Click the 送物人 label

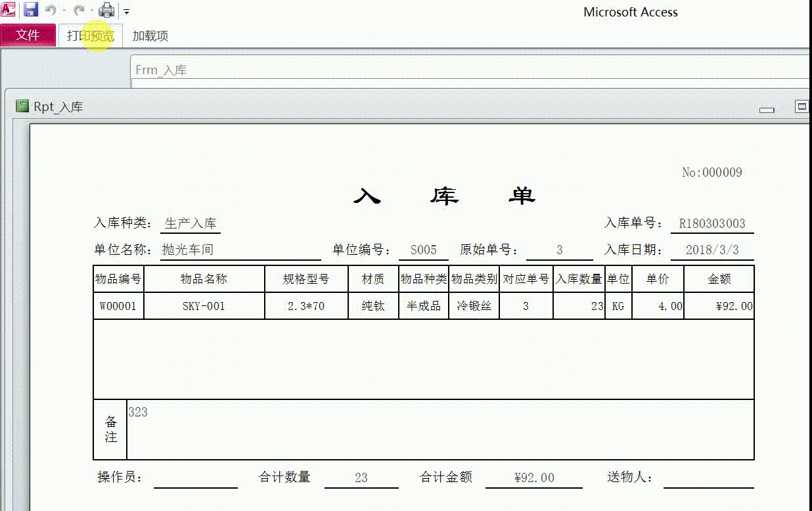tap(631, 478)
